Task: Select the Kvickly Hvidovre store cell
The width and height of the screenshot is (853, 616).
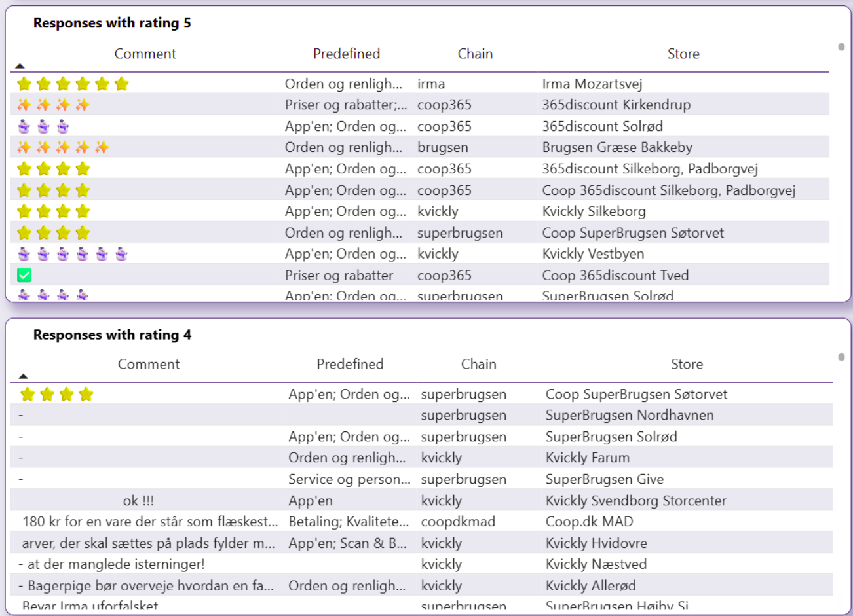Action: [x=596, y=543]
